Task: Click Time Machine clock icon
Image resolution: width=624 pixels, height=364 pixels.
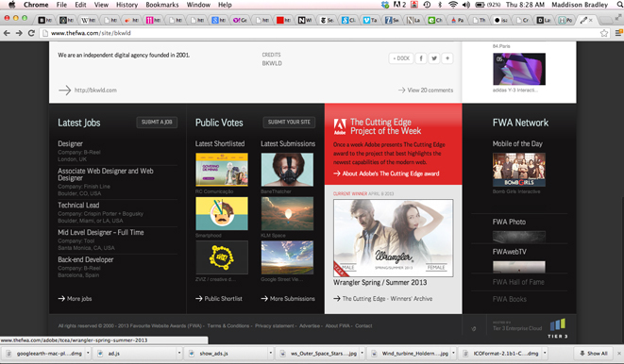Action: click(427, 5)
